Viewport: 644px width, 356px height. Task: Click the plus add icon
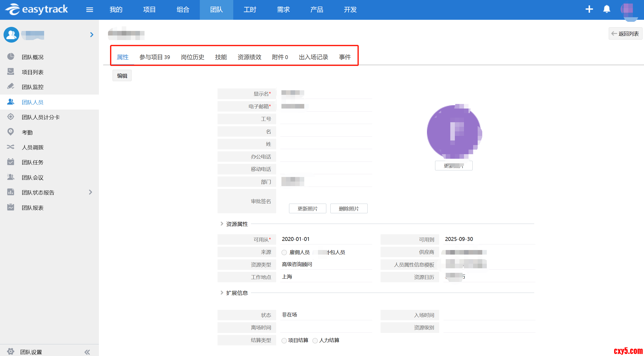point(589,9)
